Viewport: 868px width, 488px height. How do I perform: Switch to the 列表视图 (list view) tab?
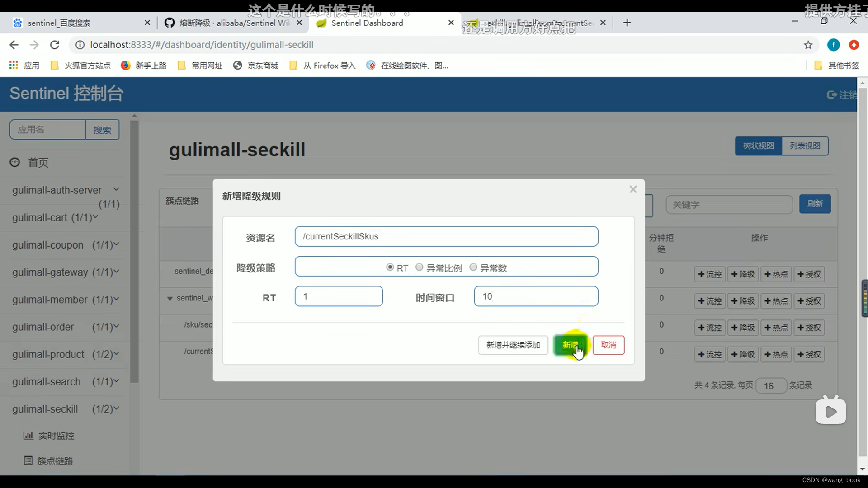click(x=805, y=146)
